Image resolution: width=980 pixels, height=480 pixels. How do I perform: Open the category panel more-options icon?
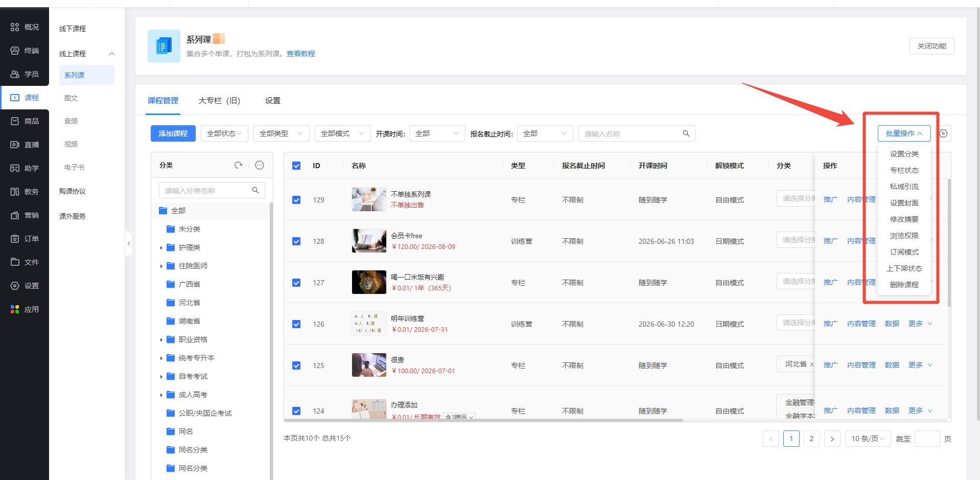tap(260, 165)
